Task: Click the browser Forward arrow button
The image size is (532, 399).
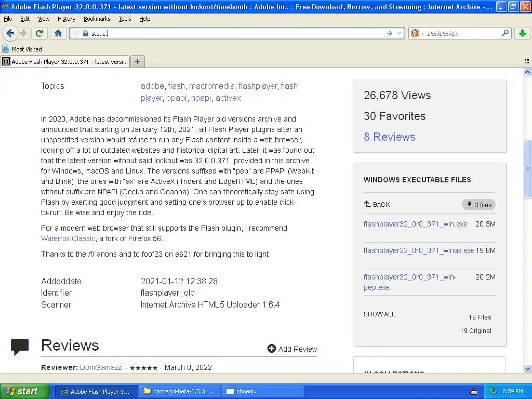Action: [23, 33]
